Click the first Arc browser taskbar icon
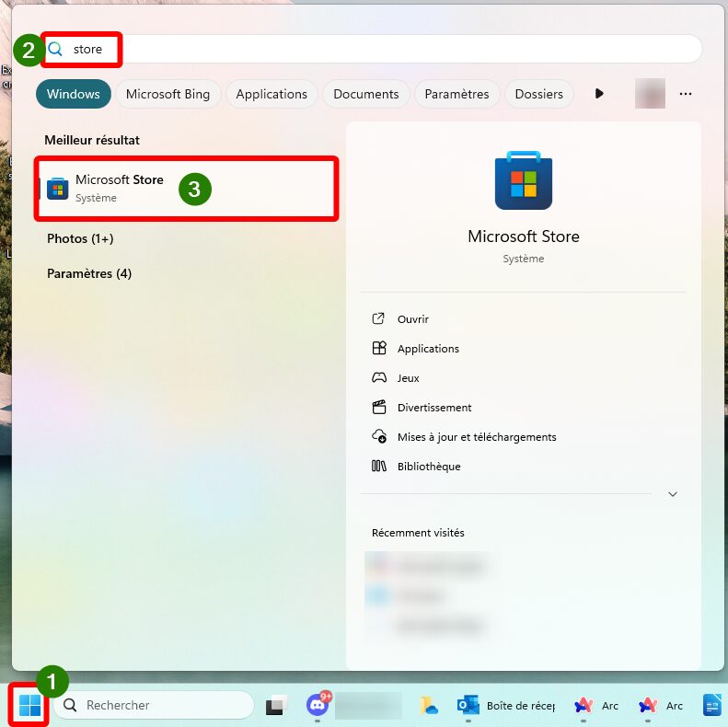This screenshot has height=727, width=728. (595, 705)
